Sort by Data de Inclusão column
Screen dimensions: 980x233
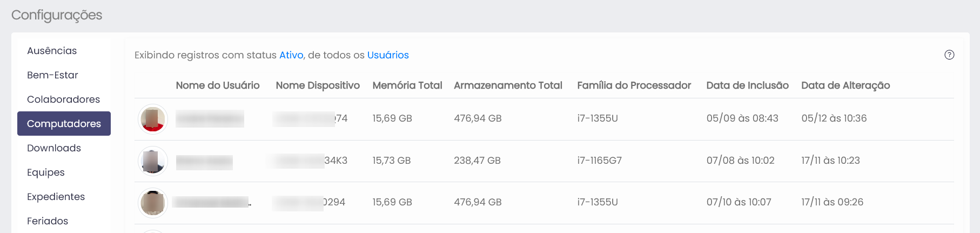[747, 85]
